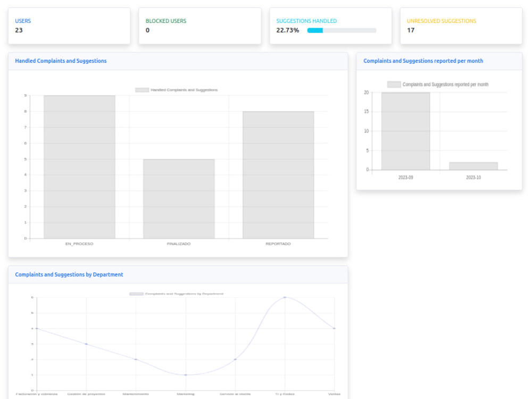The width and height of the screenshot is (532, 399).
Task: Click the 2023-10 axis label
Action: [473, 178]
